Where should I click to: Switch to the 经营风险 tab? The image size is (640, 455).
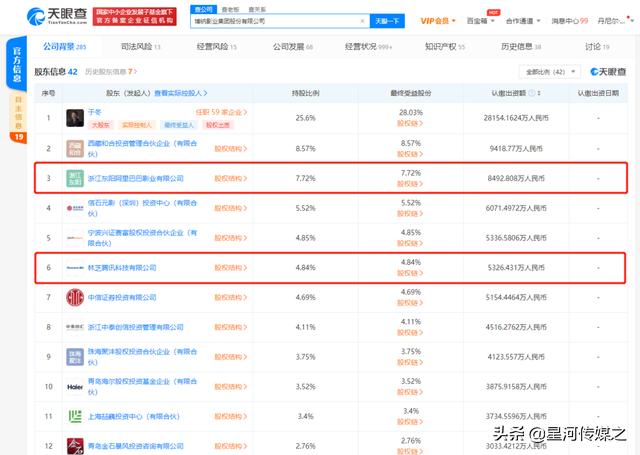point(217,47)
